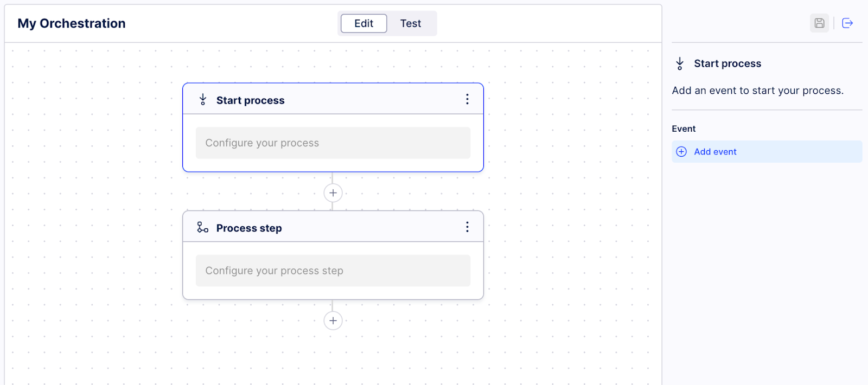Open the Start process node options (three dots)

coord(467,99)
